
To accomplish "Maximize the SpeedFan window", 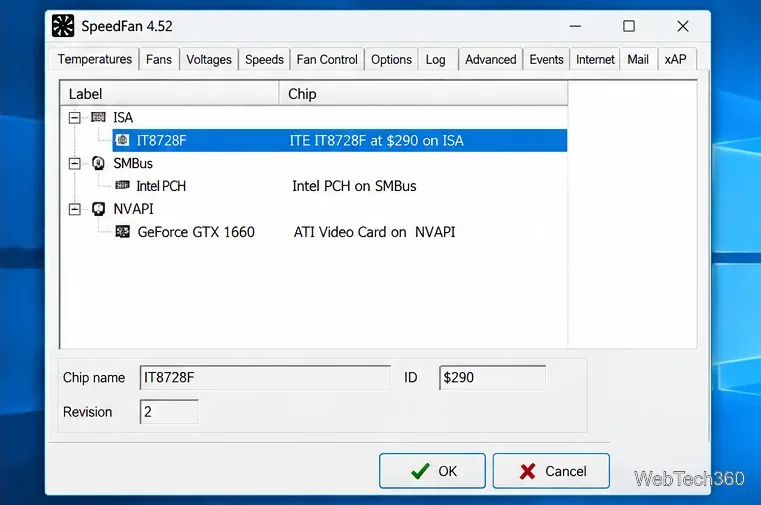I will 629,26.
